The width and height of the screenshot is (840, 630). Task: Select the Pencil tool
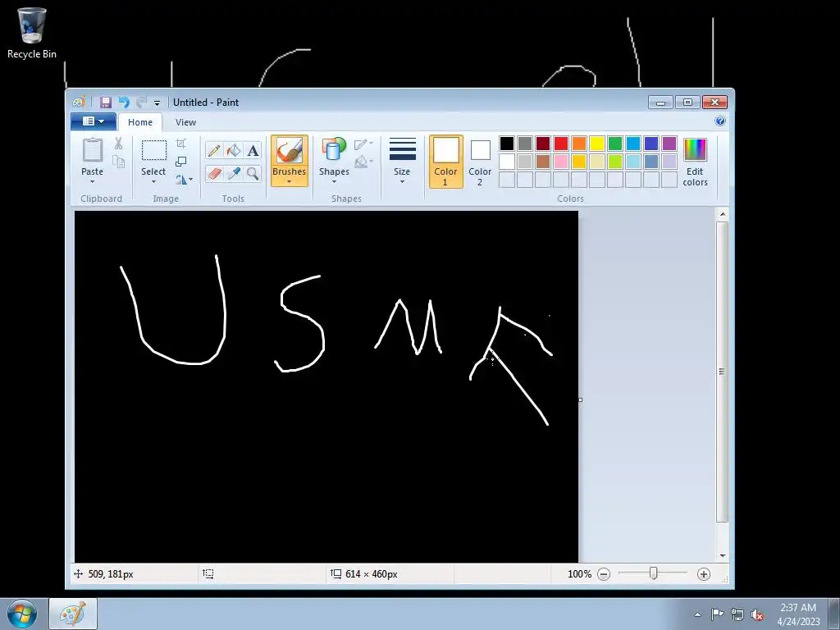point(214,151)
